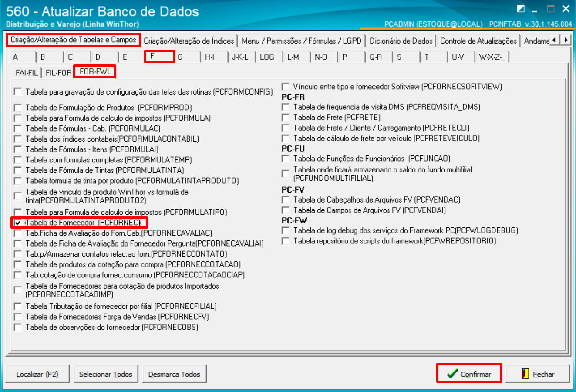This screenshot has width=576, height=392.
Task: Check PCFORNECSOFITVIEW checkbox
Action: (286, 87)
